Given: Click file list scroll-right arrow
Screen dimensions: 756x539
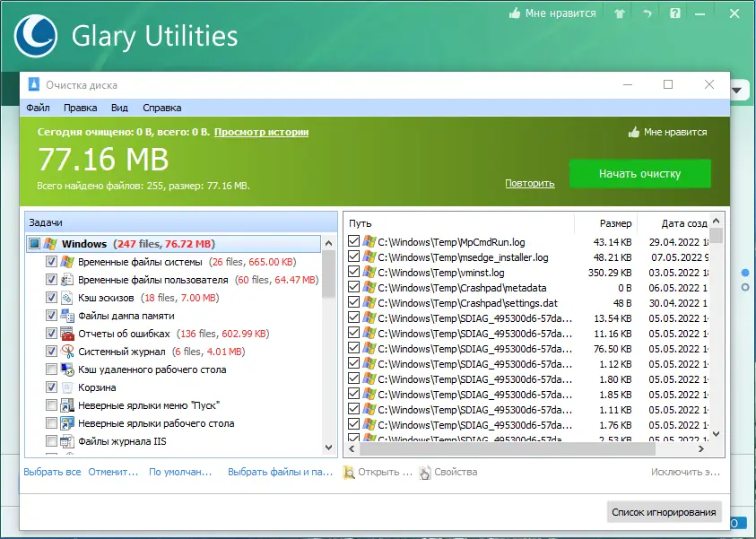Looking at the screenshot, I should (701, 448).
